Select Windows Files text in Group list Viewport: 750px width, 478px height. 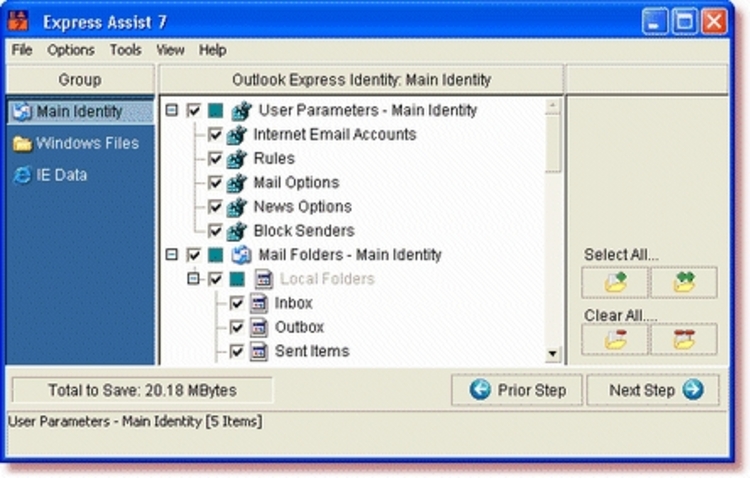coord(88,143)
